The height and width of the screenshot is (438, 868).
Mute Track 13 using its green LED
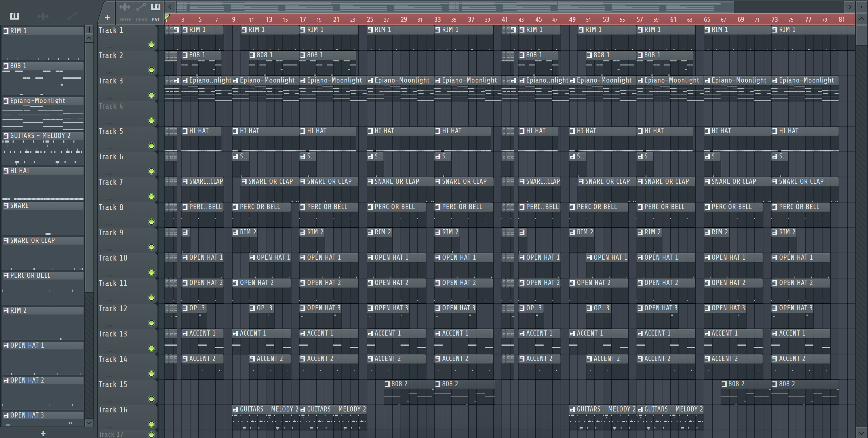click(152, 349)
